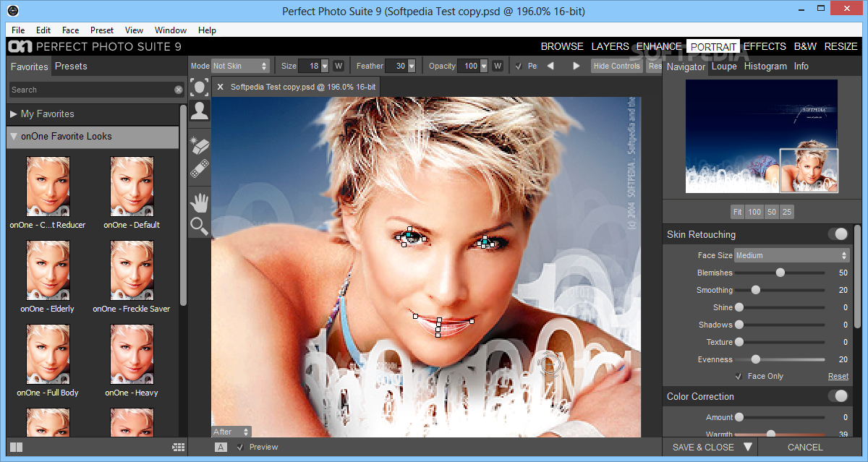Open the Face Size Medium dropdown
The height and width of the screenshot is (462, 868).
click(x=791, y=255)
